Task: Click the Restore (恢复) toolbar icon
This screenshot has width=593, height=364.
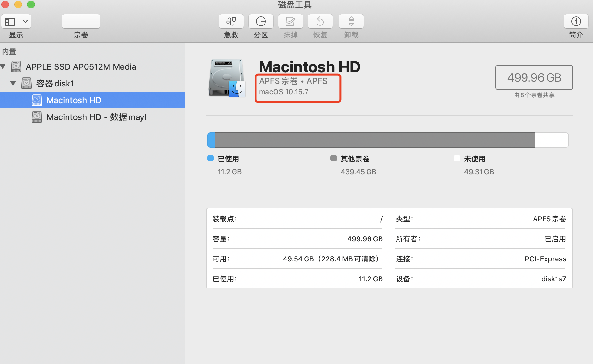Action: (320, 21)
